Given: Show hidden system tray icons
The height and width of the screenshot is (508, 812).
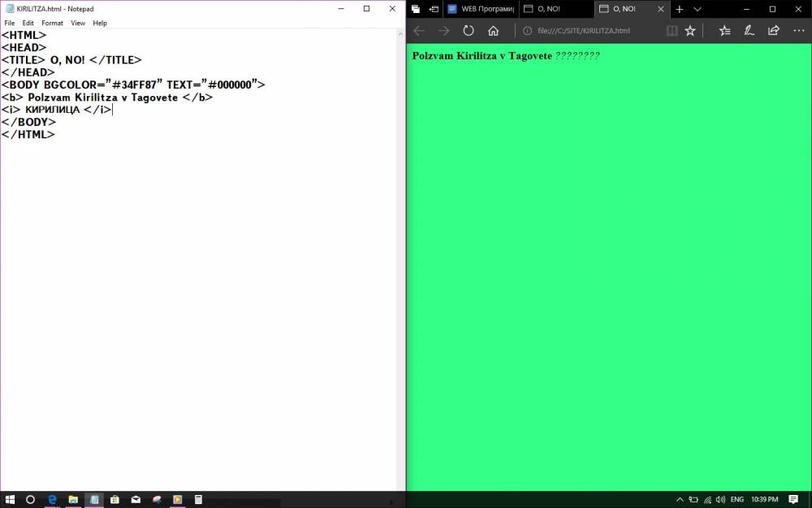Looking at the screenshot, I should tap(680, 500).
